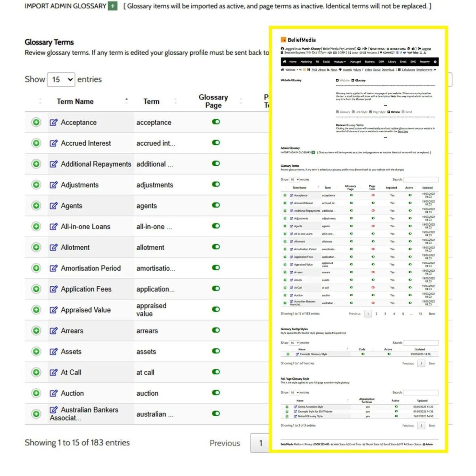Image resolution: width=476 pixels, height=476 pixels.
Task: Toggle the Glossary Page switch for Arrears
Action: [x=216, y=330]
